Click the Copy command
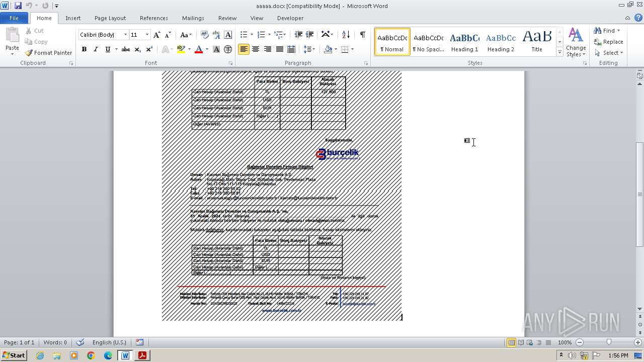 36,42
